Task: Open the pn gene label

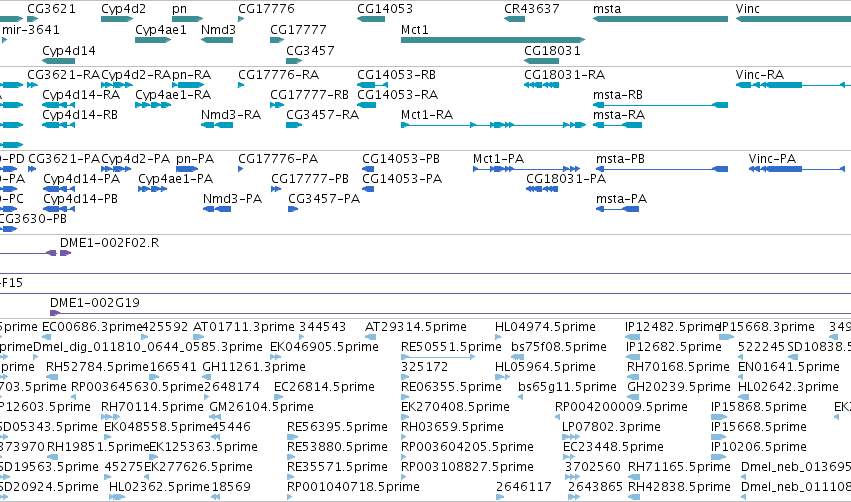Action: 180,9
